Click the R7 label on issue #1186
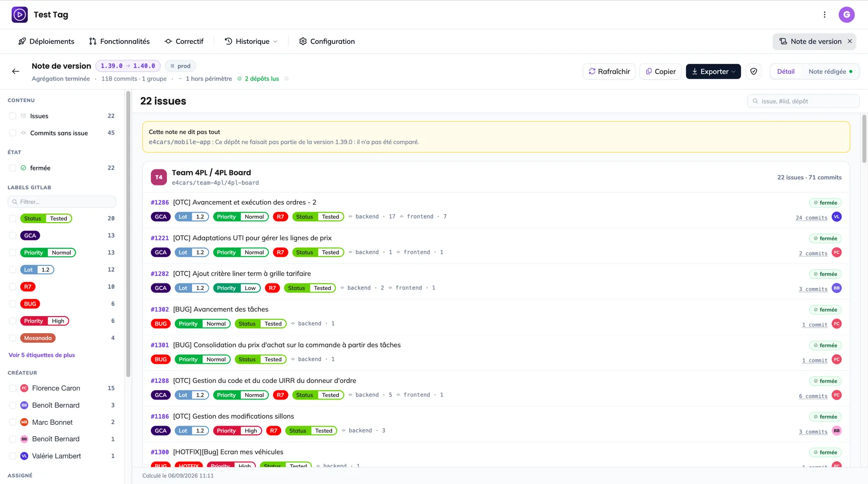The height and width of the screenshot is (484, 868). 273,431
